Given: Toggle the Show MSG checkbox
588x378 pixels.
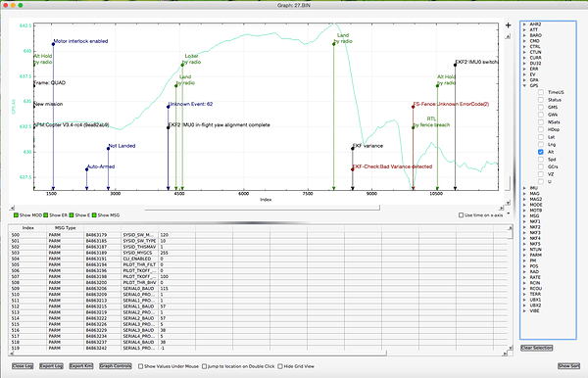Looking at the screenshot, I should (94, 215).
